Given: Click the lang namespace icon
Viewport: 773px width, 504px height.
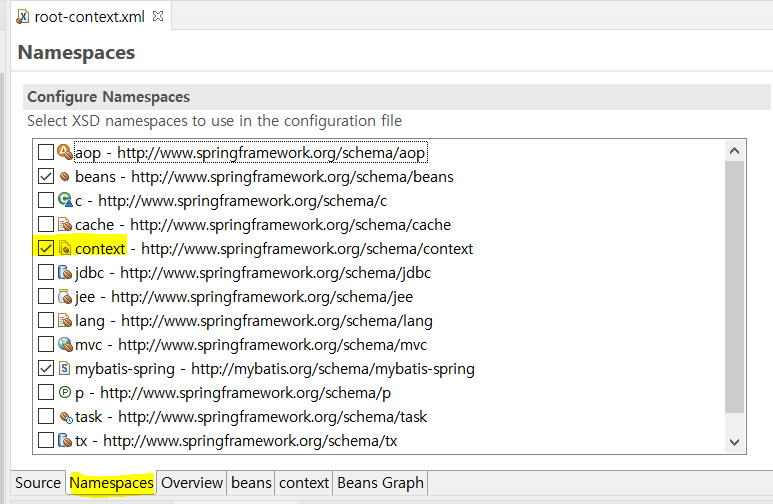Looking at the screenshot, I should click(x=65, y=320).
